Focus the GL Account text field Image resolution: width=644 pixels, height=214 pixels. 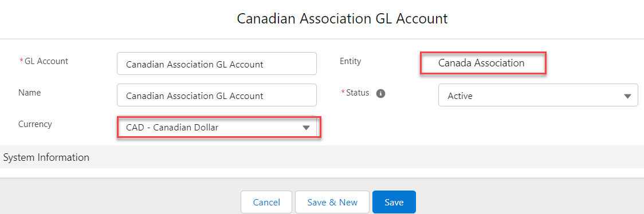tap(217, 64)
